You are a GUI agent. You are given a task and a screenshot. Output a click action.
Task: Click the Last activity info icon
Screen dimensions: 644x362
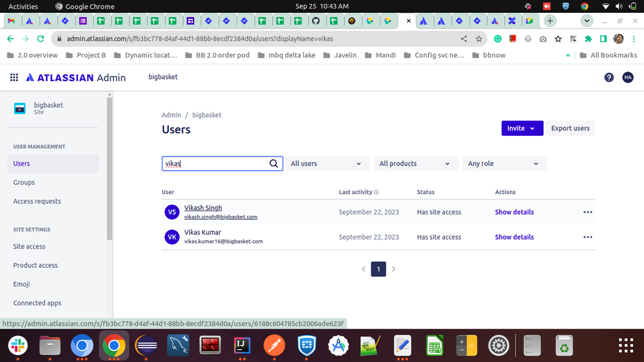click(x=376, y=192)
